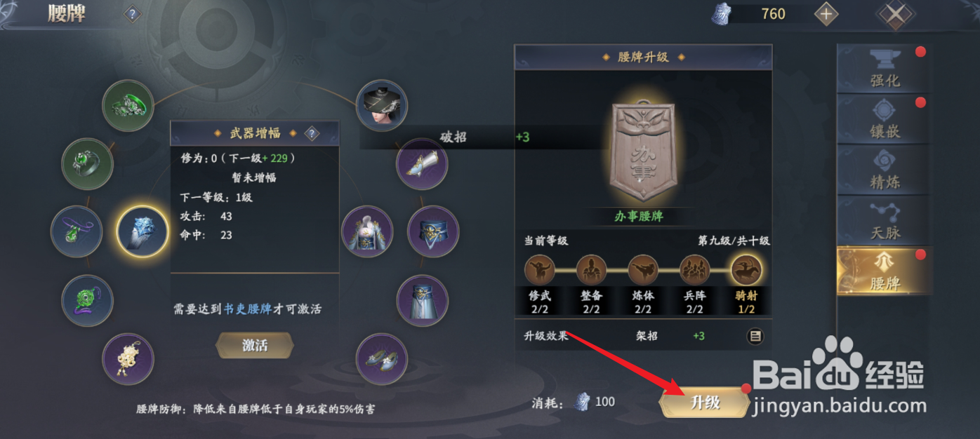Select the green jade pendant slot
Viewport: 980px width, 439px height.
point(88,300)
